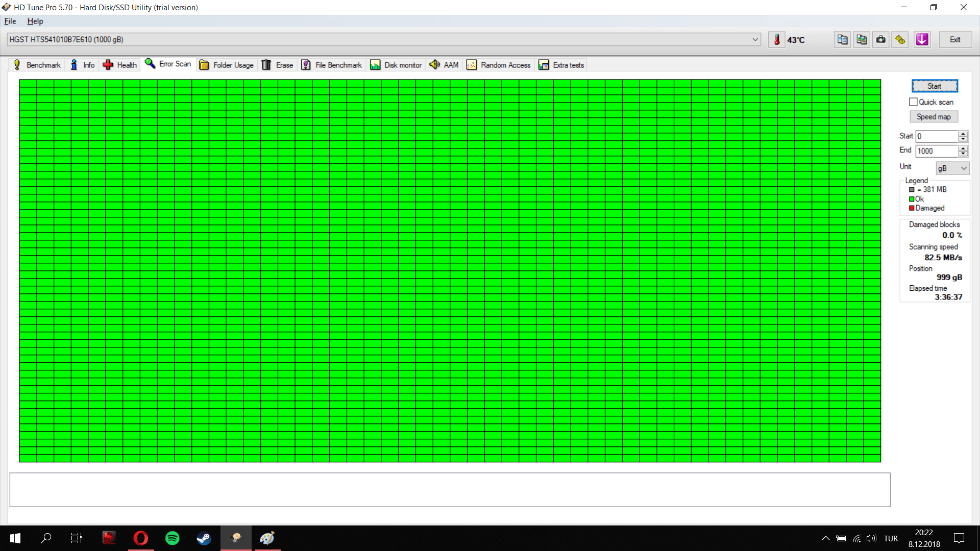
Task: Click the thermometer temperature icon
Action: click(776, 40)
